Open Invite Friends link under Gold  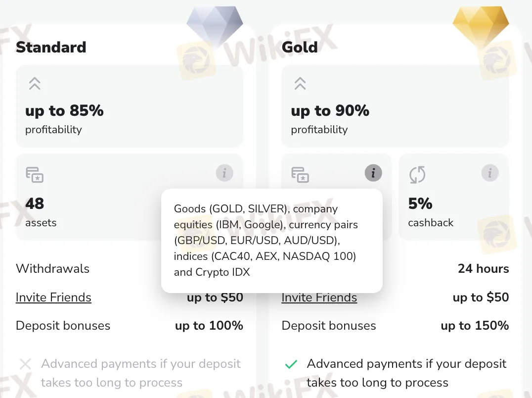click(x=319, y=298)
